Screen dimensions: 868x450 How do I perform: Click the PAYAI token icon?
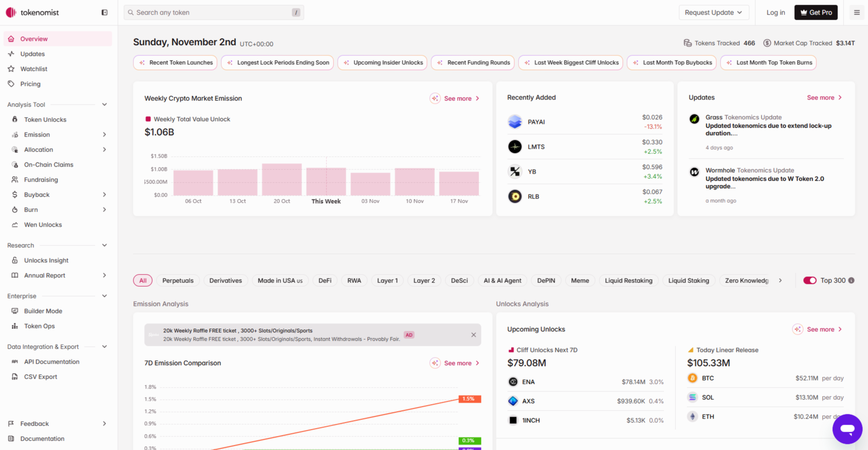pos(515,122)
